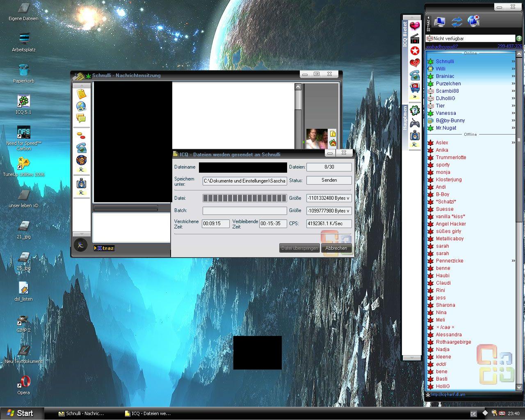The image size is (525, 420).
Task: Click the ICQ number 299-497-326
Action: 510,47
